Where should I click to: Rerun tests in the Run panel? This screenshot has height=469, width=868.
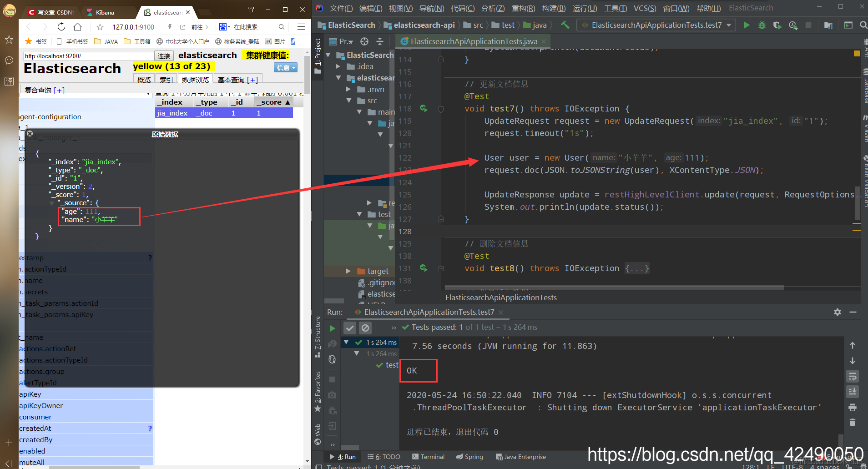(333, 328)
